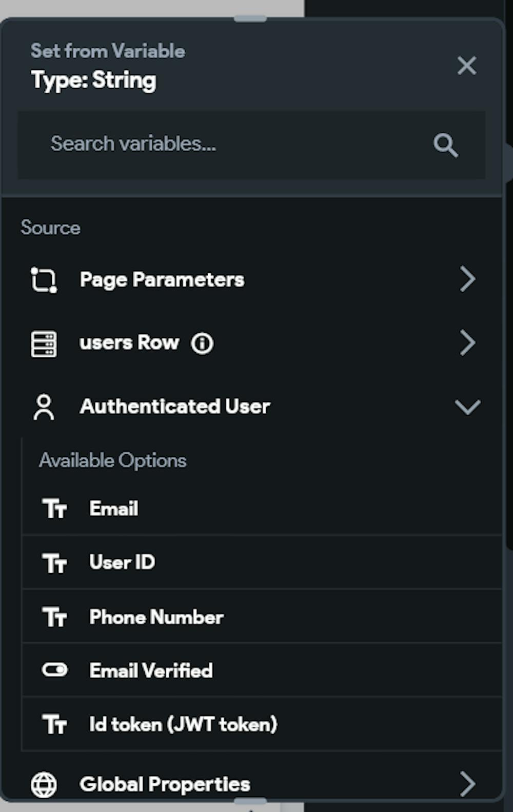513x812 pixels.
Task: Click the toggle icon beside Email Verified
Action: point(54,670)
